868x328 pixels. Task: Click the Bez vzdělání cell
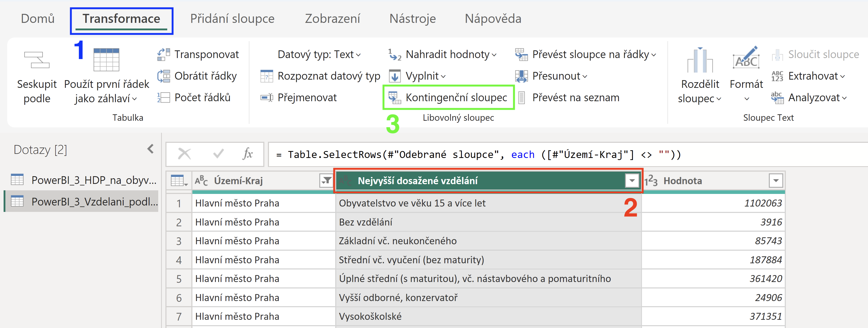pos(489,222)
